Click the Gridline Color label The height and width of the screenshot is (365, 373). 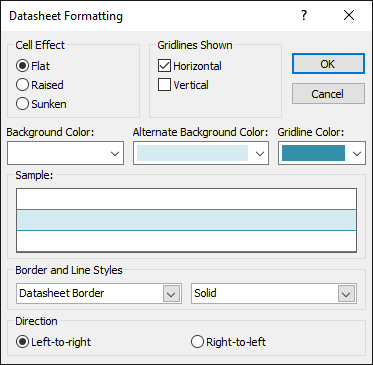tap(311, 133)
